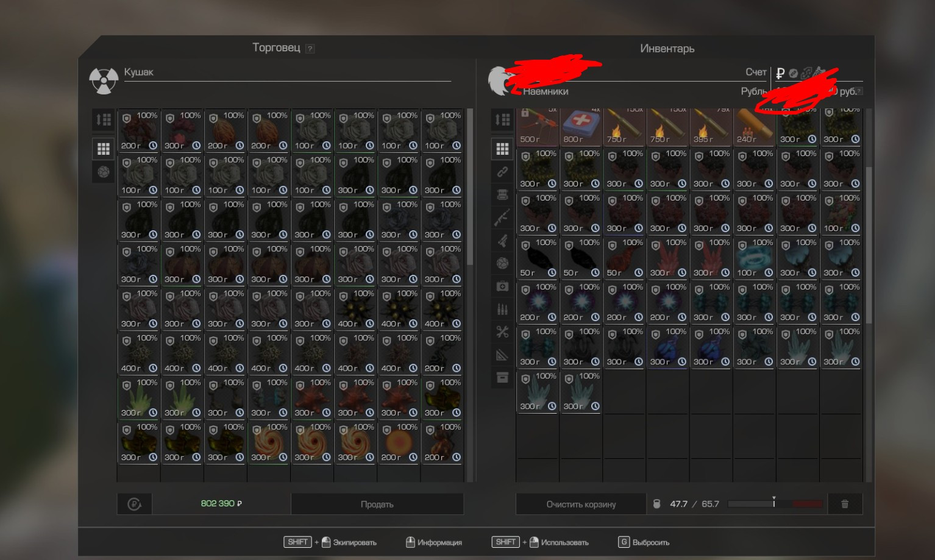935x560 pixels.
Task: Filter inventory by backpacks icon
Action: (x=502, y=195)
